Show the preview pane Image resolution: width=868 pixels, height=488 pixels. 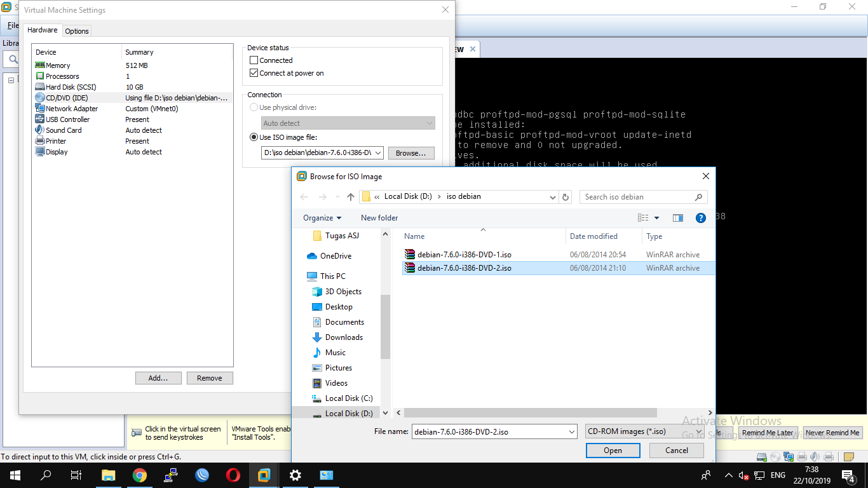point(678,218)
